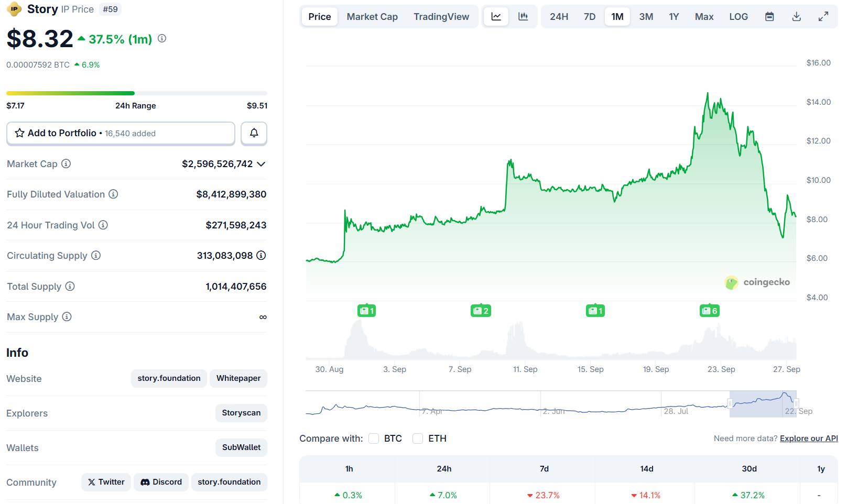Switch to line chart view icon
847x504 pixels.
tap(496, 17)
